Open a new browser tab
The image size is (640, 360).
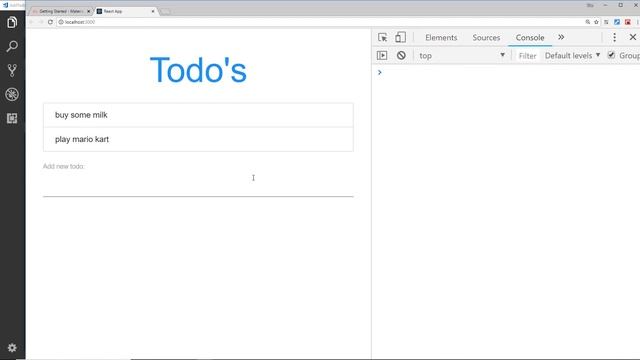165,11
